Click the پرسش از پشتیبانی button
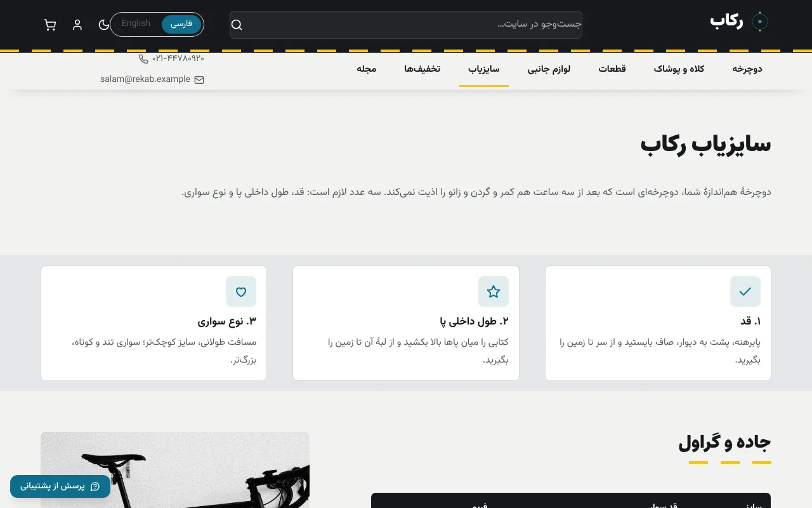 60,486
